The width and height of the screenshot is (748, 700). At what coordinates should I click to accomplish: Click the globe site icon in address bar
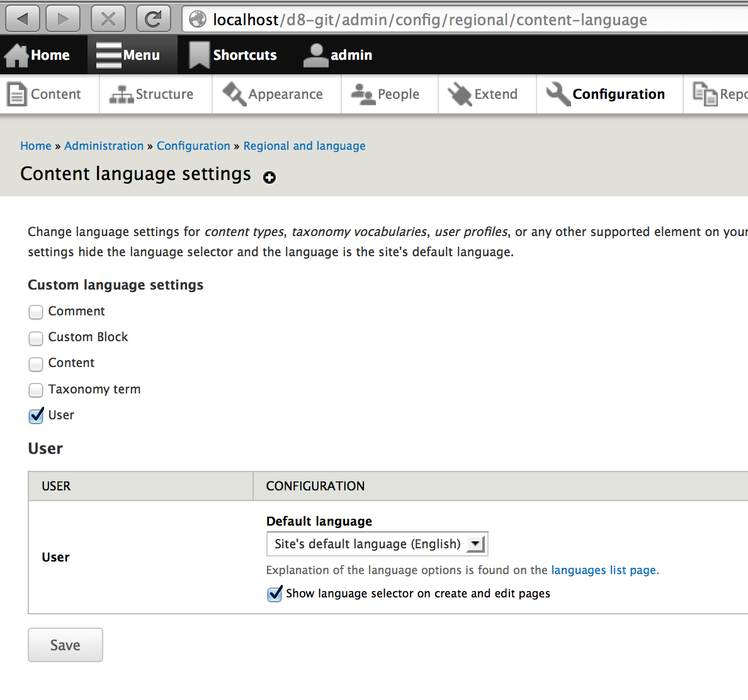tap(198, 20)
